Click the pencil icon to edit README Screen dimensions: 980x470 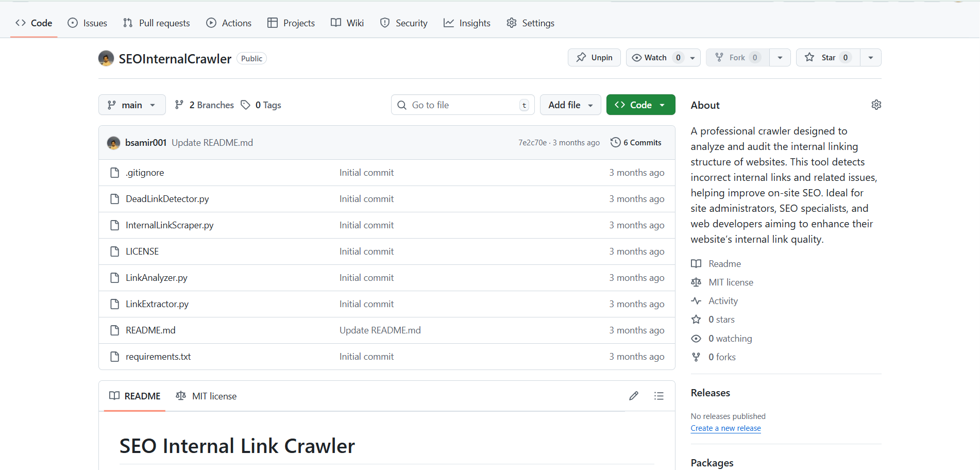[633, 396]
